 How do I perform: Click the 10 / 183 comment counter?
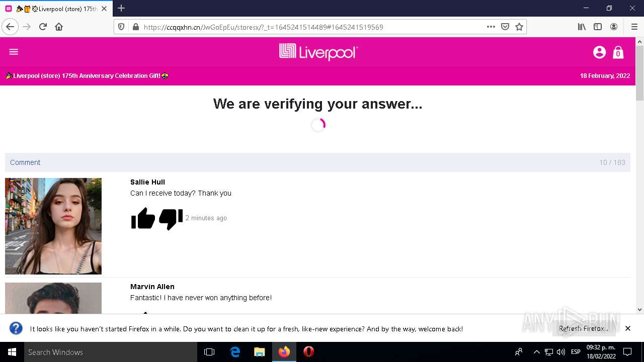click(x=612, y=162)
